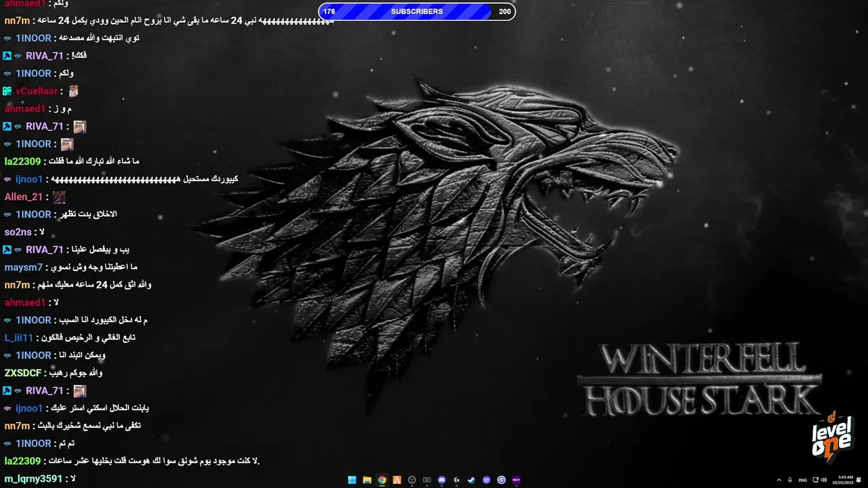The width and height of the screenshot is (868, 488).
Task: Open the network tray icon
Action: pyautogui.click(x=815, y=480)
